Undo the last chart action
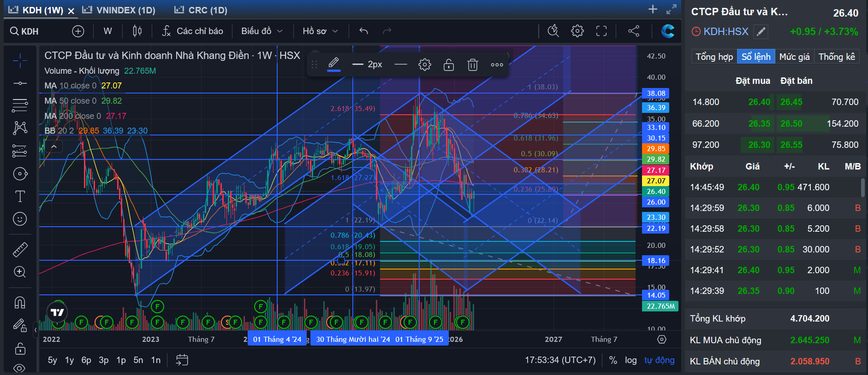Image resolution: width=868 pixels, height=375 pixels. coord(363,31)
